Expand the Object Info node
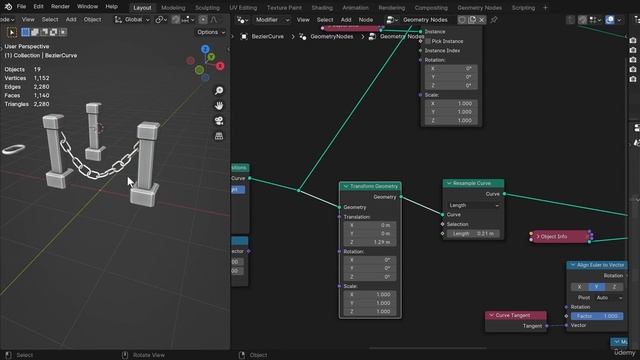Image resolution: width=640 pixels, height=360 pixels. pyautogui.click(x=538, y=237)
